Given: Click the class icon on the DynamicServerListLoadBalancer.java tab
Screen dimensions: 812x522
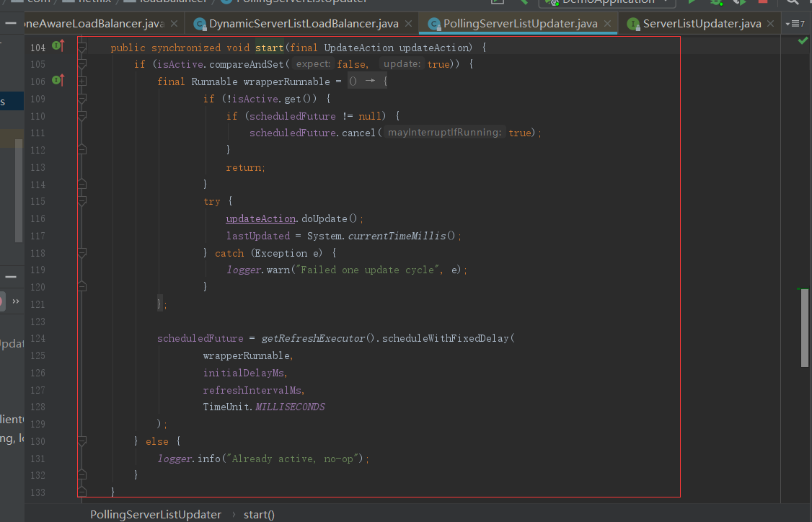Looking at the screenshot, I should click(x=200, y=24).
